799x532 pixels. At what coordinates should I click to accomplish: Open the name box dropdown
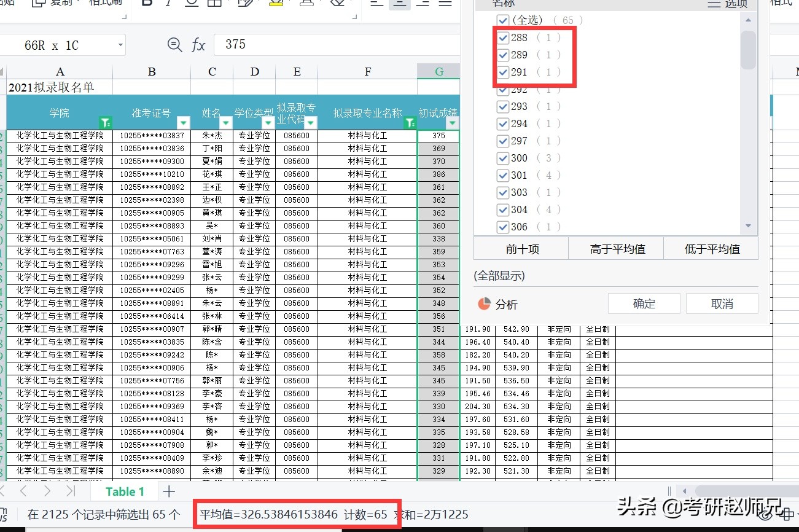point(120,45)
